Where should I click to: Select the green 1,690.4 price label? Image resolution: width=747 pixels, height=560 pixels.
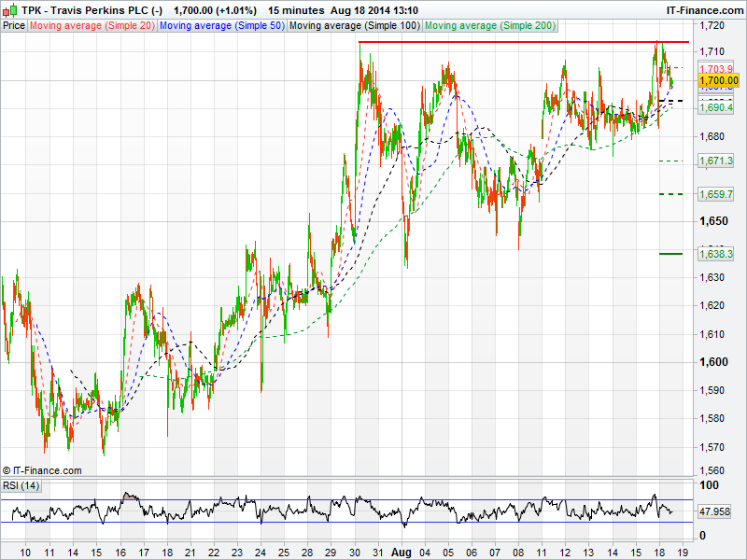pyautogui.click(x=716, y=108)
